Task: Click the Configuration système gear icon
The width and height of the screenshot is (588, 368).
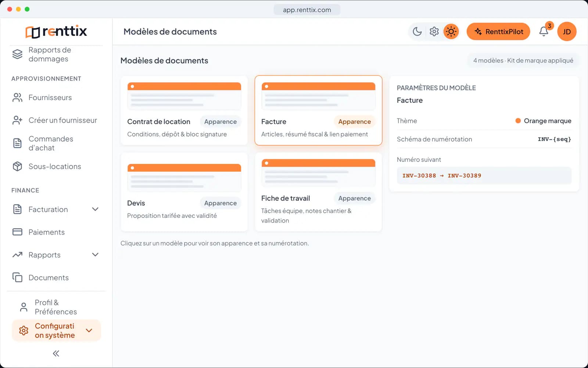Action: click(24, 330)
